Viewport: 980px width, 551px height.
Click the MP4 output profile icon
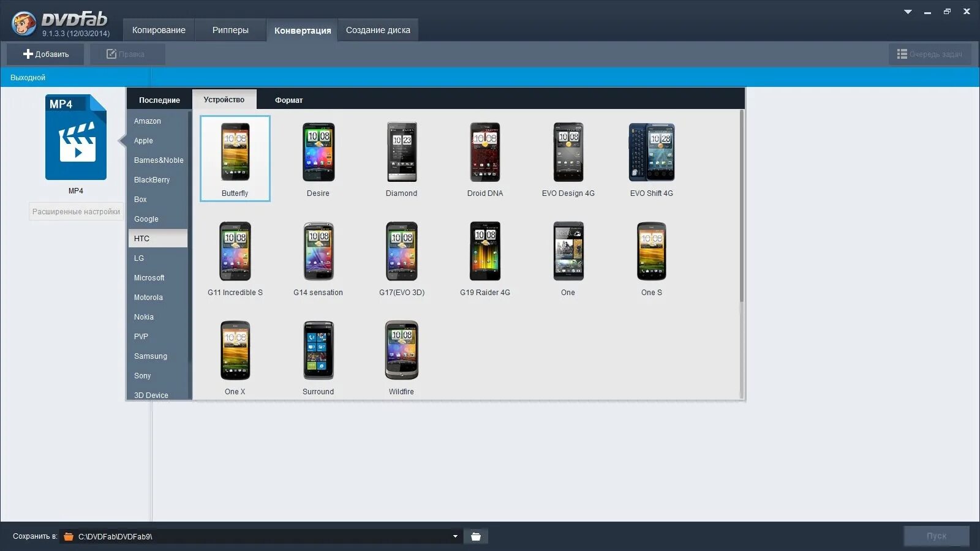pos(76,137)
